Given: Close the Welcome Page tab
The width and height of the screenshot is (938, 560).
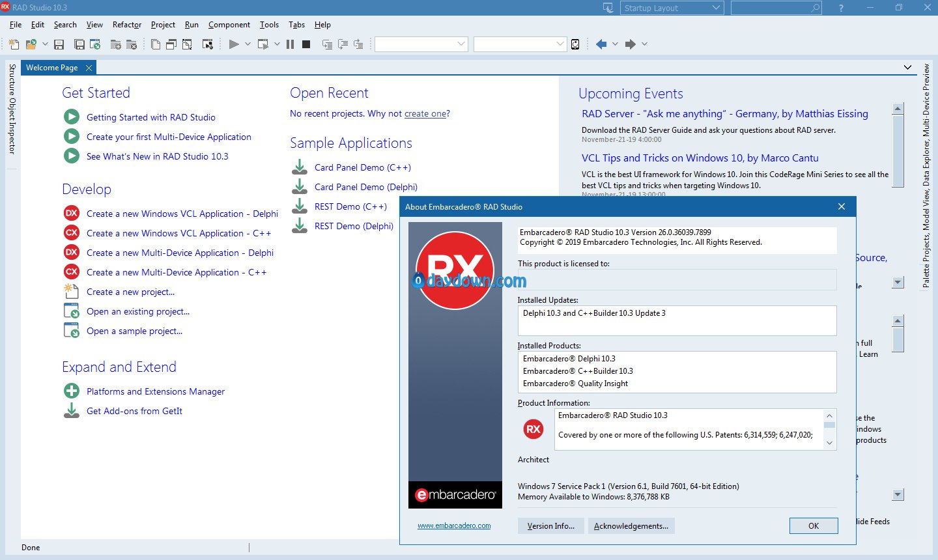Looking at the screenshot, I should tap(89, 68).
